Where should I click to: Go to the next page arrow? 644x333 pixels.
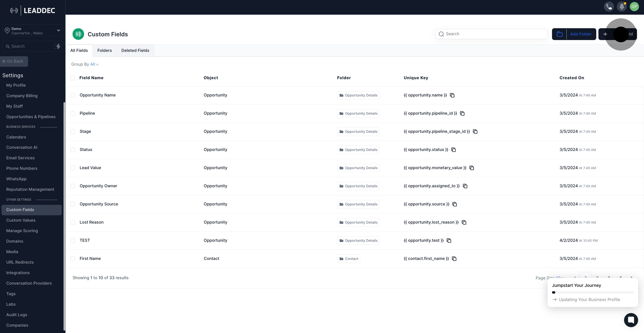coord(632,277)
